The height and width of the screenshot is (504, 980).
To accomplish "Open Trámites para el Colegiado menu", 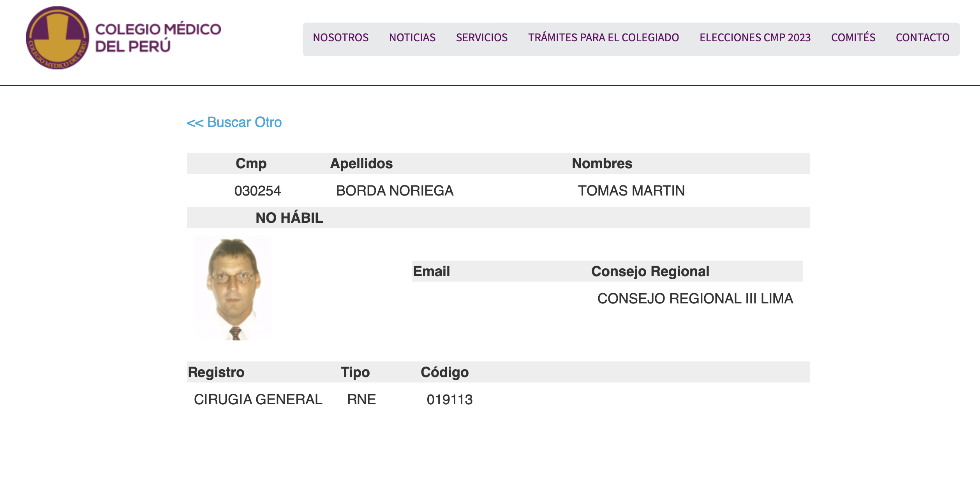I will pyautogui.click(x=603, y=38).
